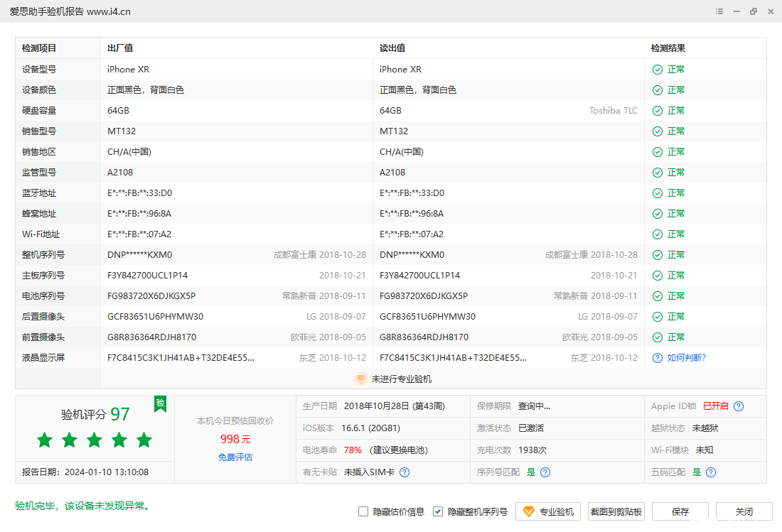Screen dimensions: 782x532
Task: Click 截图到剪贴板 button
Action: pos(616,511)
